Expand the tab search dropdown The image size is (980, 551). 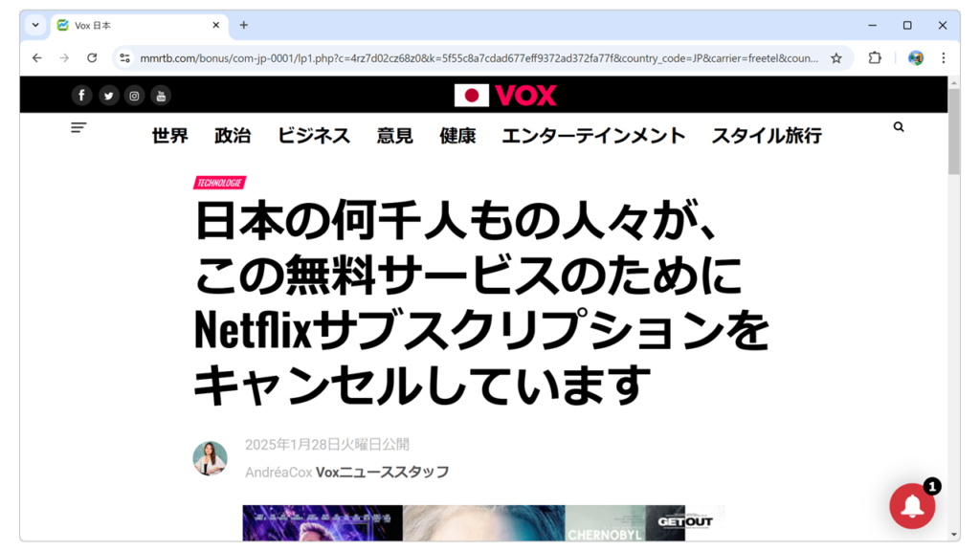coord(35,25)
